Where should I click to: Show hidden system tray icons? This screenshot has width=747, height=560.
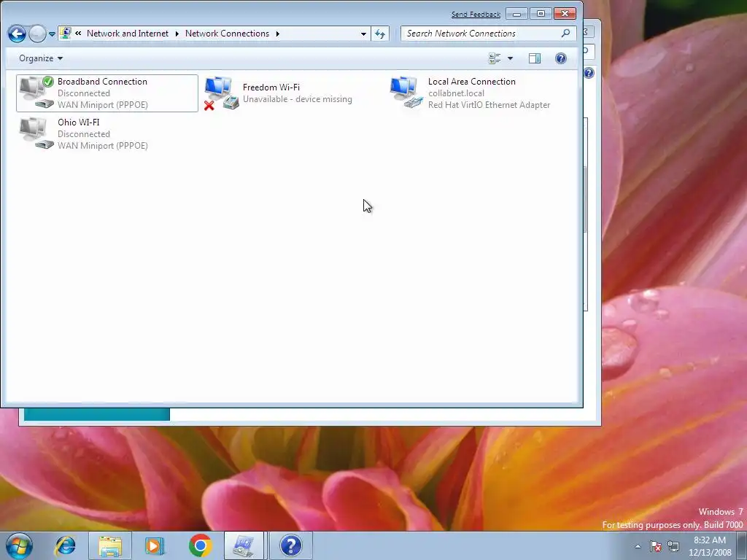pyautogui.click(x=638, y=546)
